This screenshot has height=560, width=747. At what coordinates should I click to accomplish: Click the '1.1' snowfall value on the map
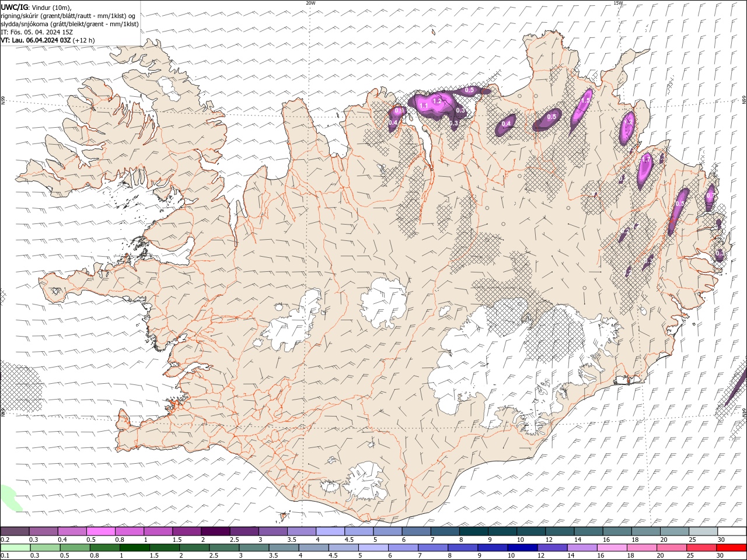click(x=424, y=105)
